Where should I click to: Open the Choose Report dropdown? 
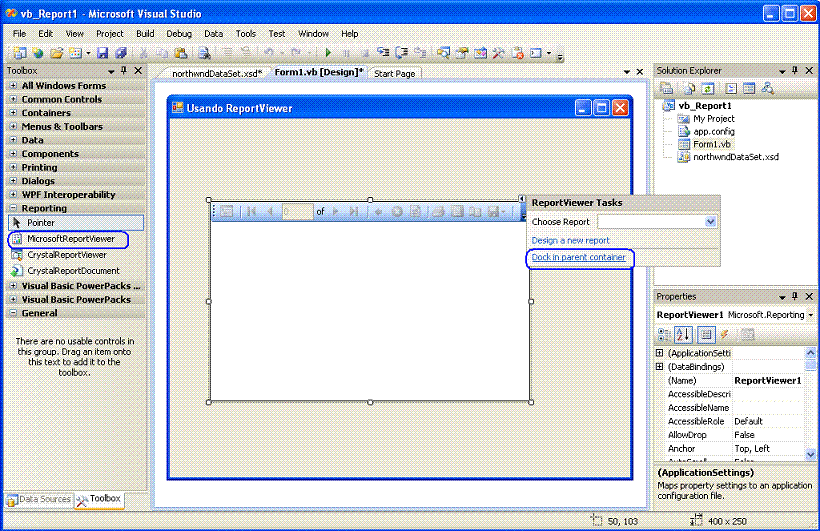(x=710, y=222)
